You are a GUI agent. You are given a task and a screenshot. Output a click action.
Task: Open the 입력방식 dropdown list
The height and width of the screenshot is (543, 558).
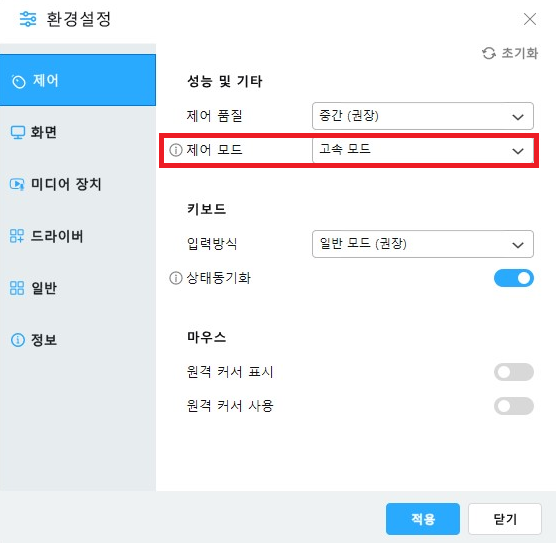pos(422,244)
